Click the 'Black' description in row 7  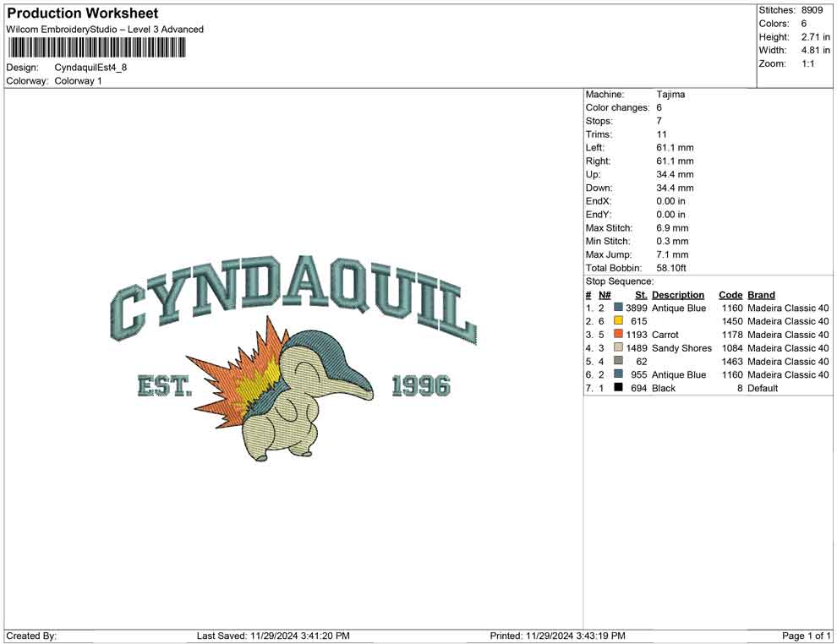(664, 388)
